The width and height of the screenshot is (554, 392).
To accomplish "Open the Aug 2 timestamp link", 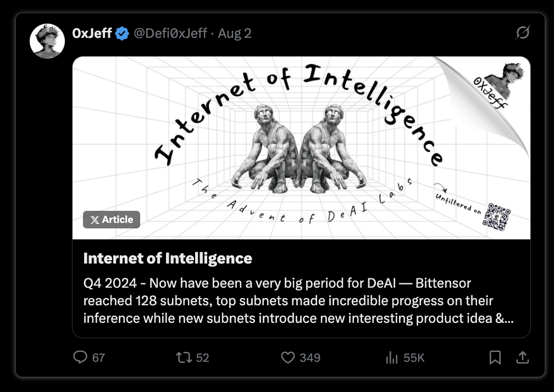I will 235,33.
